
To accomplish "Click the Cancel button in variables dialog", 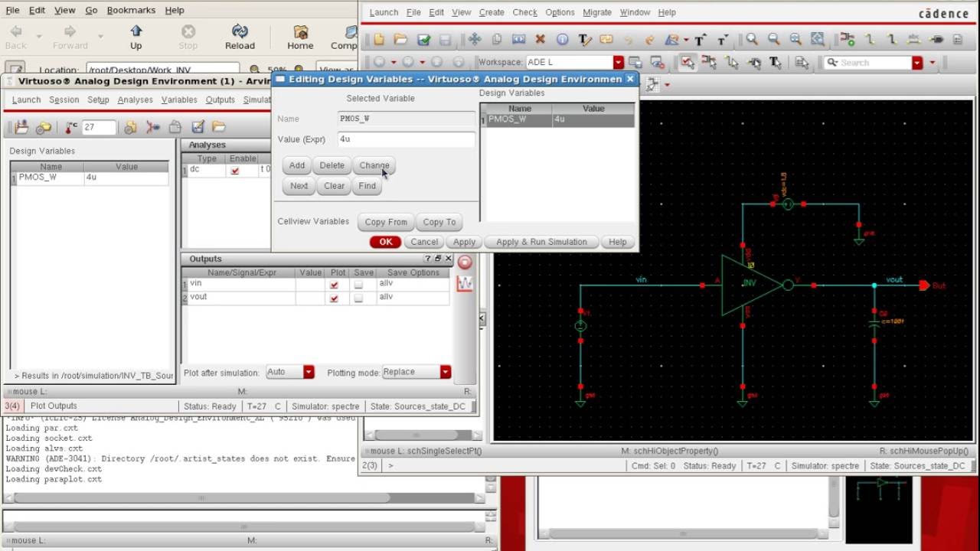I will click(x=424, y=242).
